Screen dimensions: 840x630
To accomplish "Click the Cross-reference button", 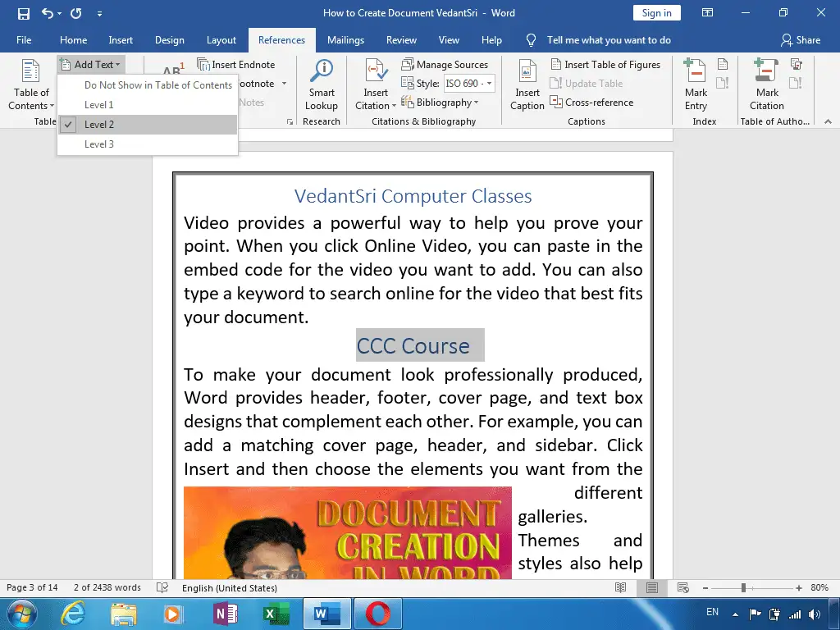I will [592, 103].
